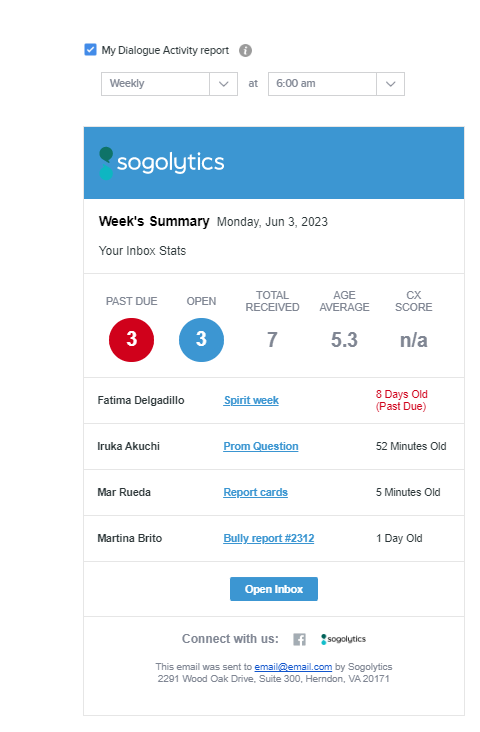Expand the 6:00 am time dropdown arrow
480x732 pixels.
(x=390, y=84)
